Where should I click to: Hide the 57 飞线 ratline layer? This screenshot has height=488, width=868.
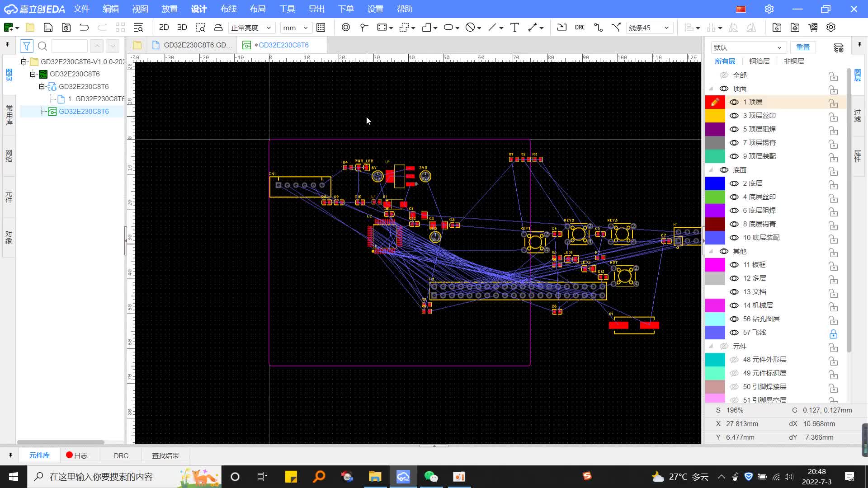pos(734,333)
